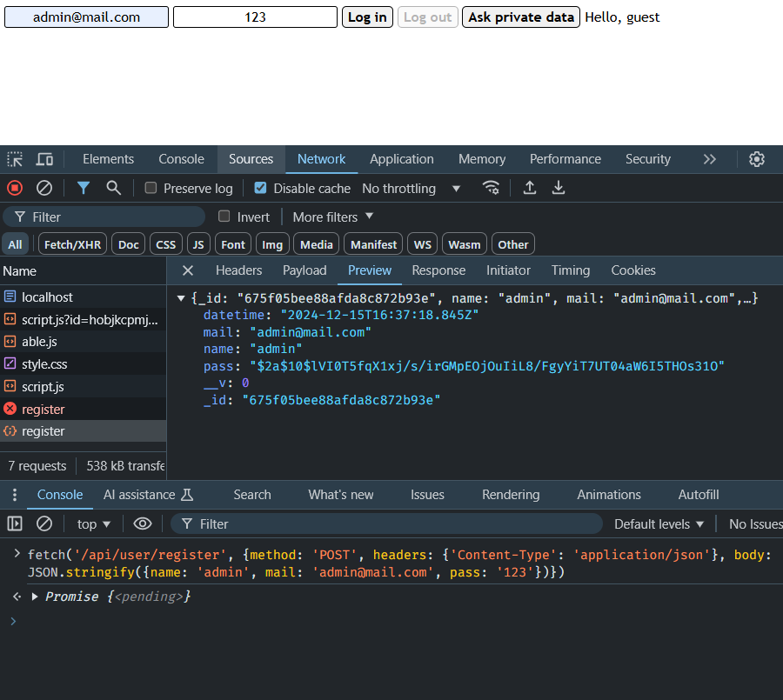Import HAR file upload icon
The height and width of the screenshot is (700, 783).
[x=529, y=188]
